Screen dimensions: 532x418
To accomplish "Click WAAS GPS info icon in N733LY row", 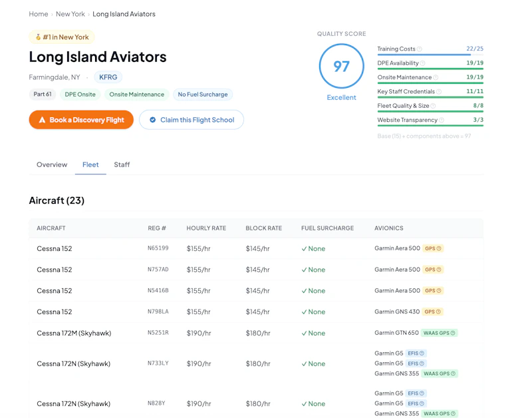I will tap(453, 373).
